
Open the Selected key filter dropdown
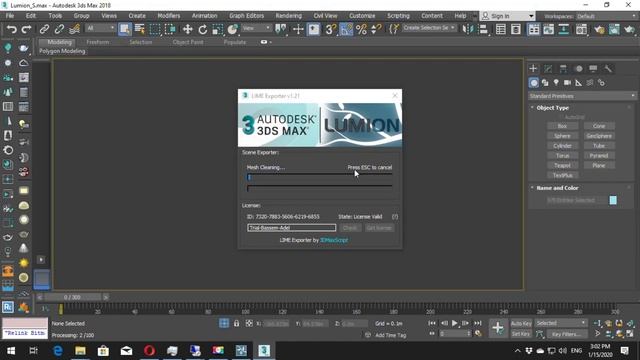pos(561,323)
